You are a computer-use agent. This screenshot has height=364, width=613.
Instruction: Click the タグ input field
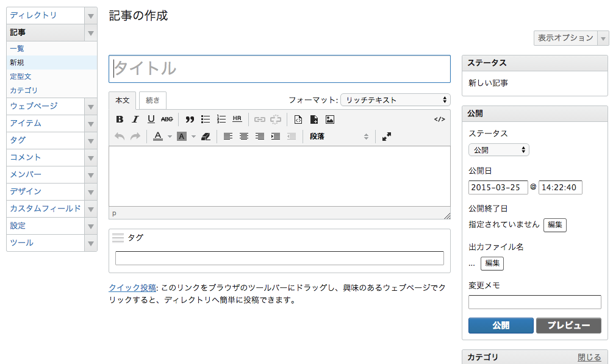(x=279, y=258)
